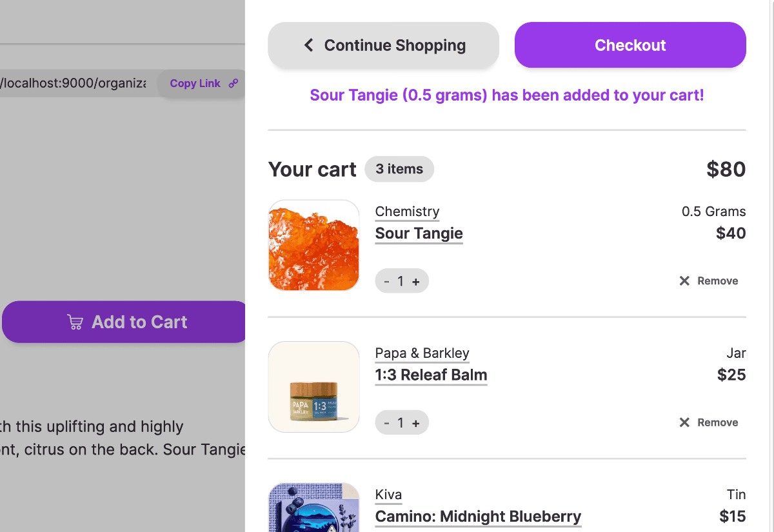Select the Sour Tangie product name
This screenshot has height=532, width=774.
coord(419,233)
